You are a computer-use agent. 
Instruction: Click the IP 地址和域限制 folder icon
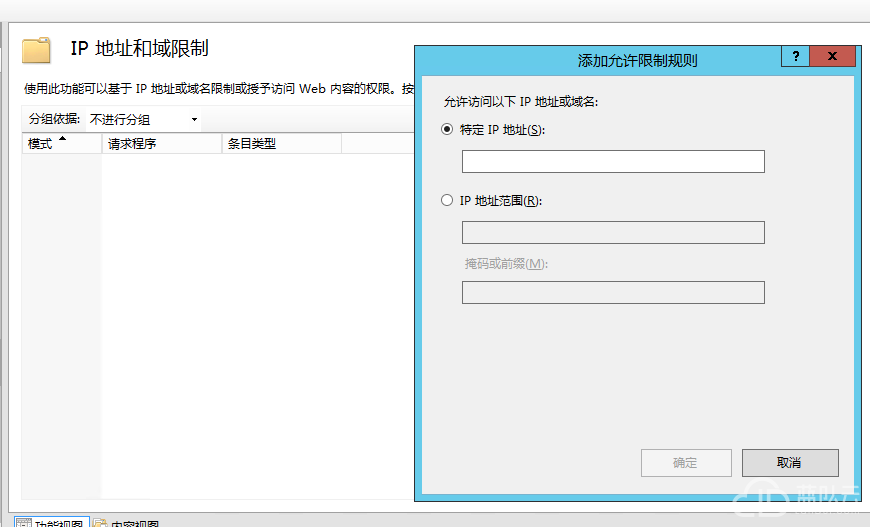[x=37, y=50]
